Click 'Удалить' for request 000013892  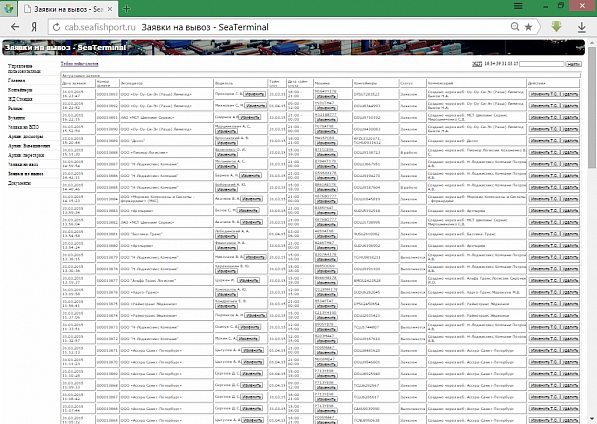click(x=570, y=106)
